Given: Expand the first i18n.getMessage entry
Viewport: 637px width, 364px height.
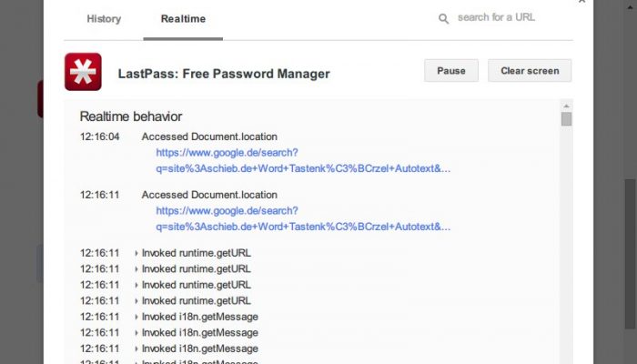Looking at the screenshot, I should pyautogui.click(x=136, y=317).
